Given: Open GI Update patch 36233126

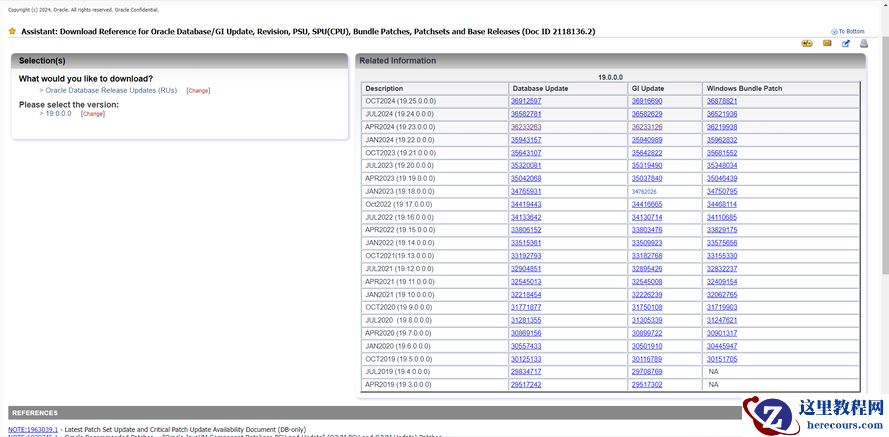Looking at the screenshot, I should (647, 127).
